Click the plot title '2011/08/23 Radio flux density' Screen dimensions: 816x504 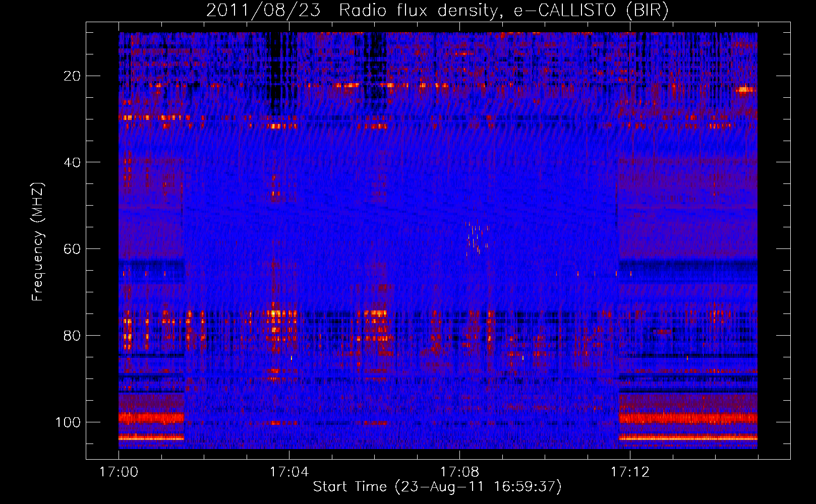pos(437,10)
